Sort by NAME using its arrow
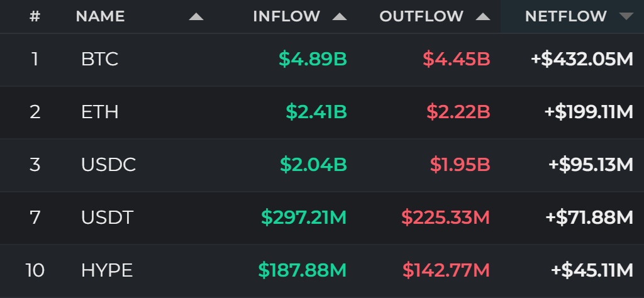Viewport: 644px width, 298px height. 196,17
